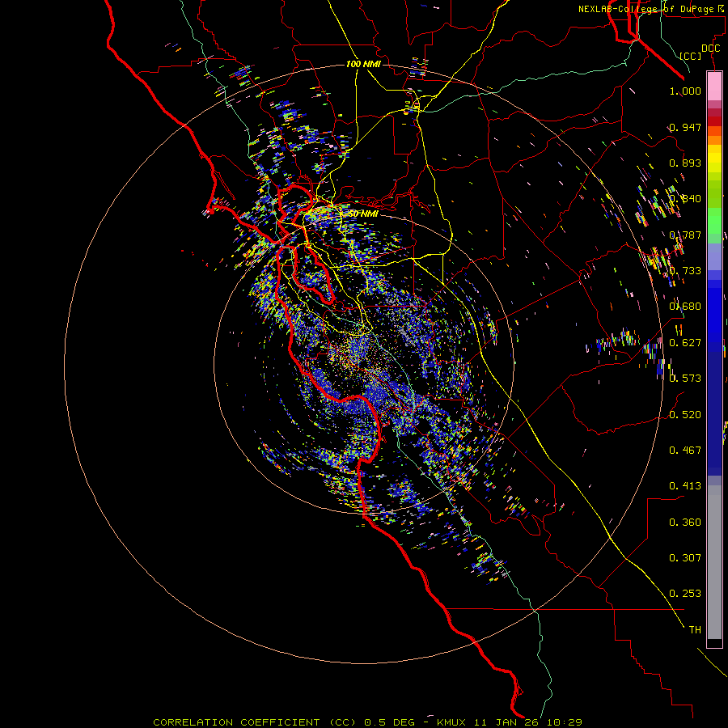Click the TH threshold label on the scale
The image size is (728, 728).
695,629
